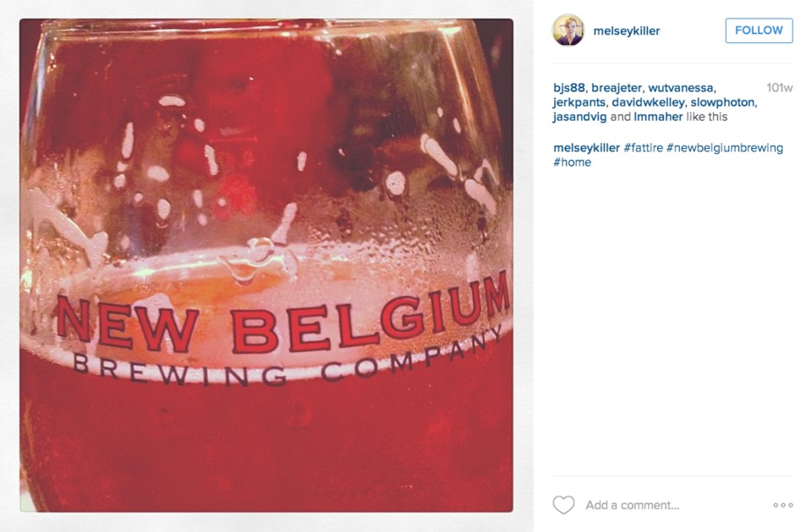Go to slowphoton's profile
The height and width of the screenshot is (532, 812).
722,102
